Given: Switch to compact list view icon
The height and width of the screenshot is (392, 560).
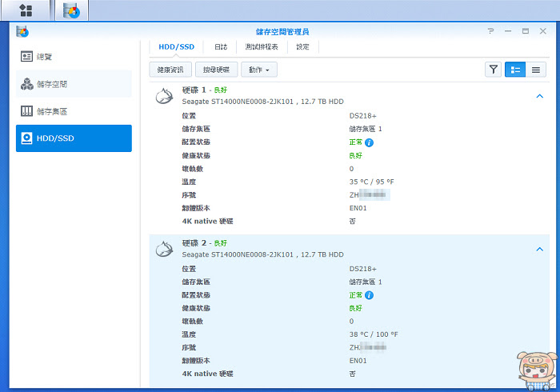Looking at the screenshot, I should pos(536,70).
